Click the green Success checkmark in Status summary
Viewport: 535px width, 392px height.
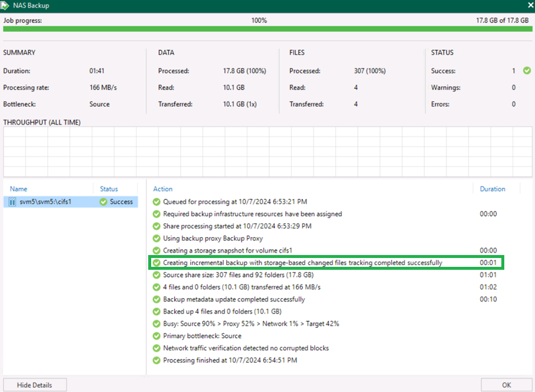pos(527,71)
